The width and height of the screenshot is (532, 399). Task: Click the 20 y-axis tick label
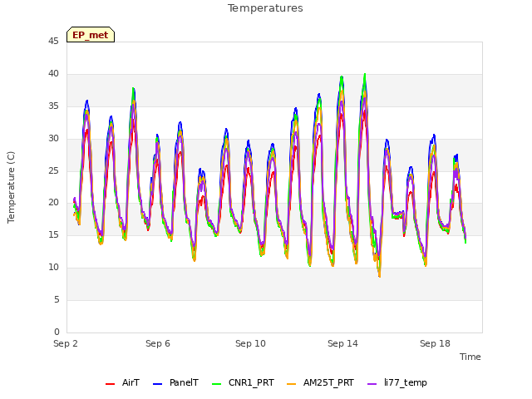(x=53, y=203)
